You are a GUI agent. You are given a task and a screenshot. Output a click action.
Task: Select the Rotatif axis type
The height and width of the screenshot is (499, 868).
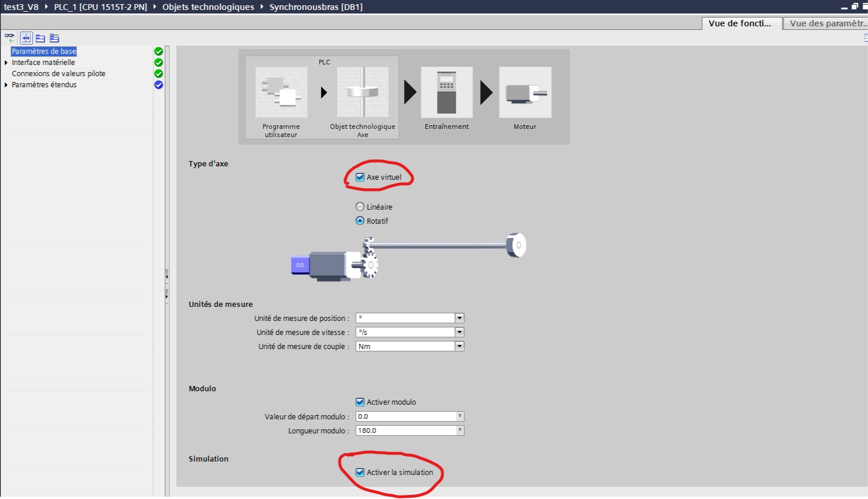coord(360,221)
